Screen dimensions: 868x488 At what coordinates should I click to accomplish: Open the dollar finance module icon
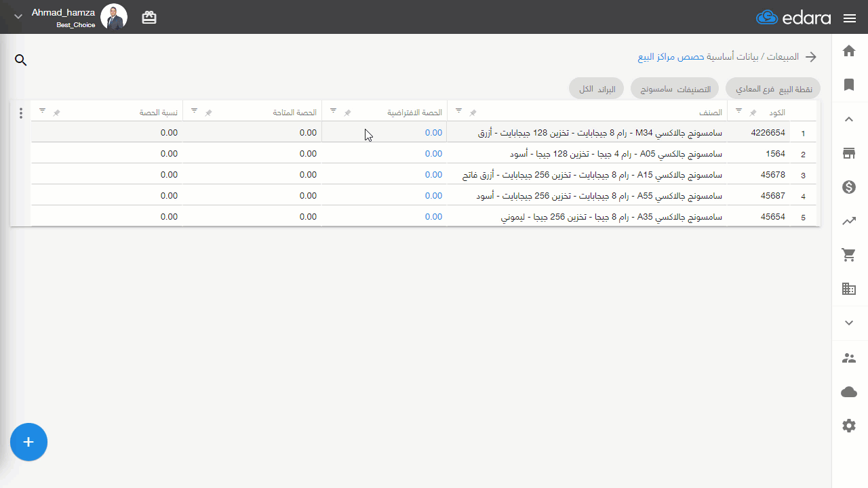tap(849, 187)
